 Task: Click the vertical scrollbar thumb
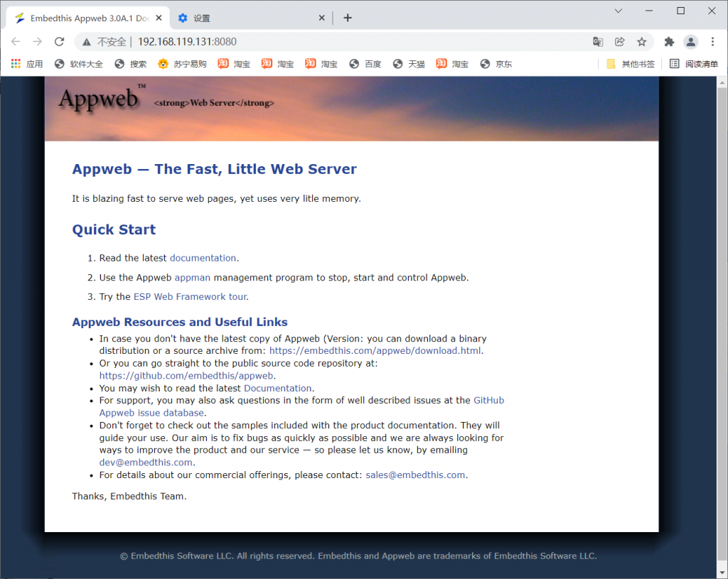tap(722, 323)
